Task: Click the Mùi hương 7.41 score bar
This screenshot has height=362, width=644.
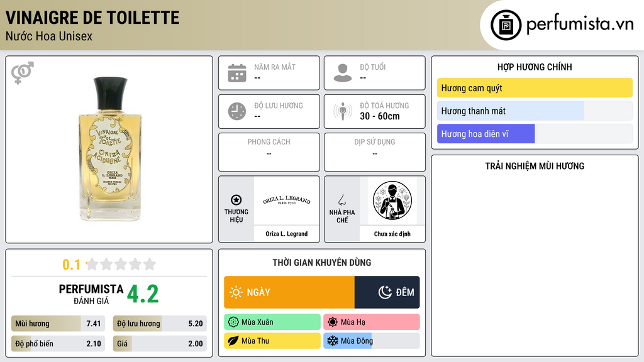Action: (58, 324)
